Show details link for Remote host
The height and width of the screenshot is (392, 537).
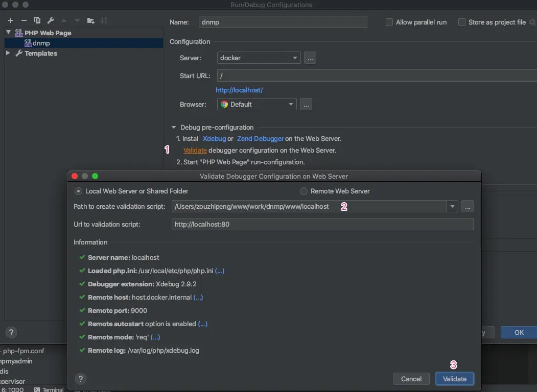pyautogui.click(x=198, y=297)
